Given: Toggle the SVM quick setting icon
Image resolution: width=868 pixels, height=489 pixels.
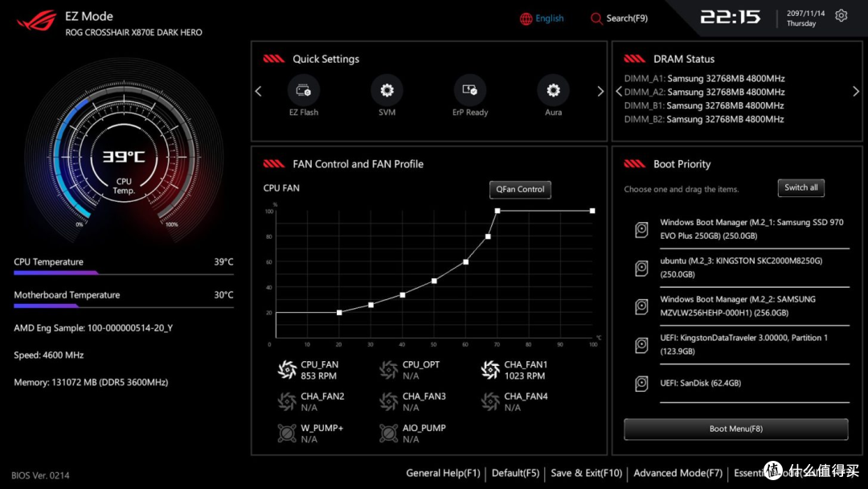Looking at the screenshot, I should pos(387,90).
